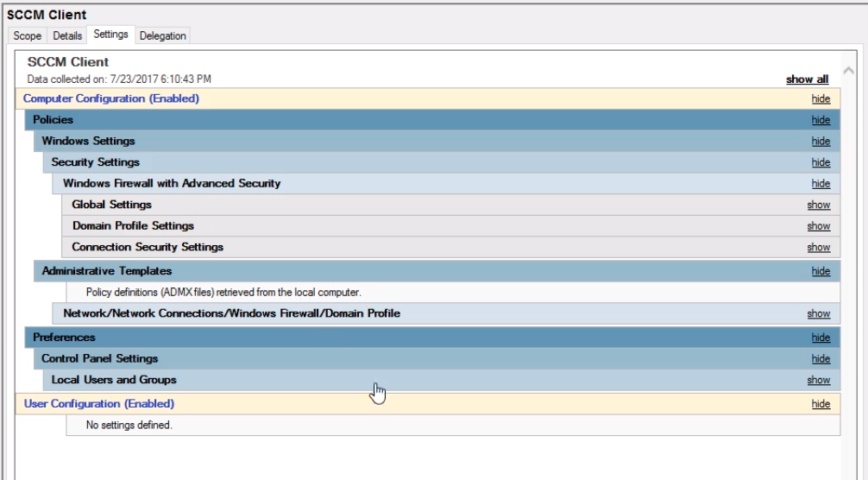The image size is (868, 480).
Task: Hide the User Configuration section
Action: pos(821,404)
